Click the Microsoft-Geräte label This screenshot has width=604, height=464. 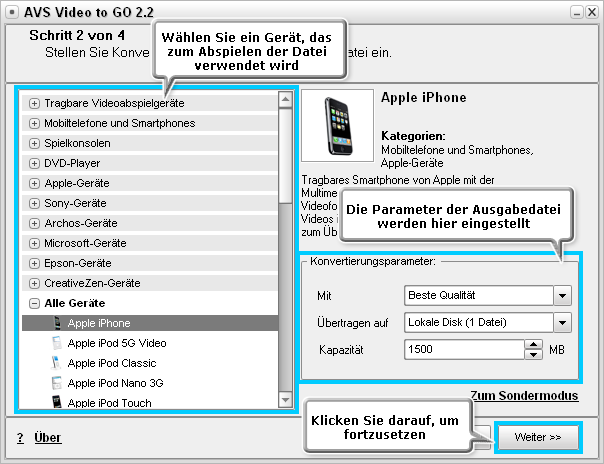(x=85, y=243)
